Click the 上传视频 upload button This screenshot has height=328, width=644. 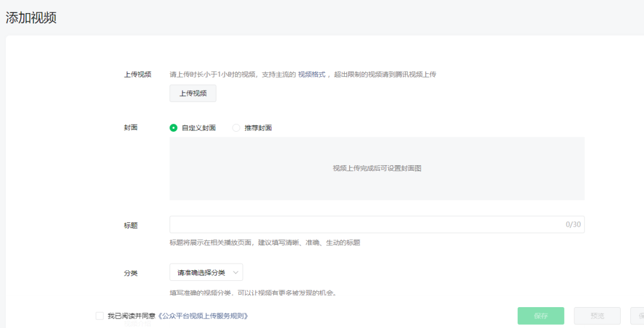[193, 94]
